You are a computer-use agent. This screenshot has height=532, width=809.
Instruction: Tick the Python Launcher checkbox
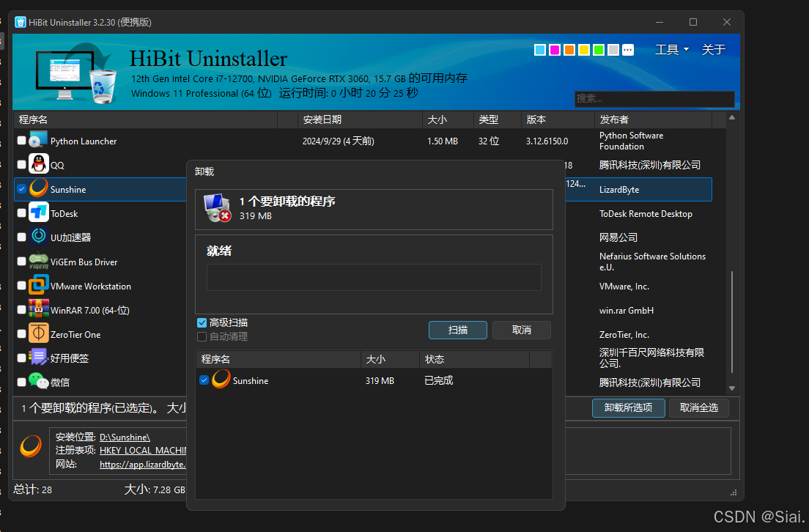pyautogui.click(x=21, y=141)
